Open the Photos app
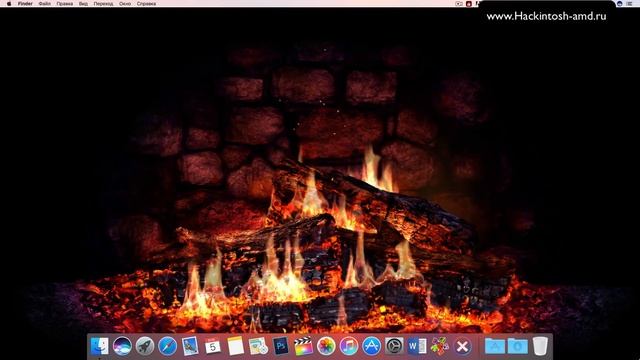640x360 pixels. (x=326, y=347)
